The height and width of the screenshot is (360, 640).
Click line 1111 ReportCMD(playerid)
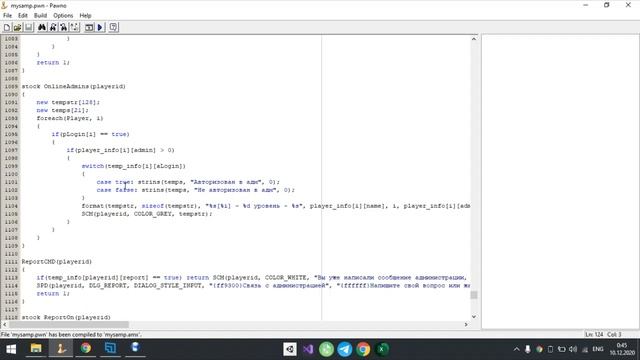(x=56, y=262)
